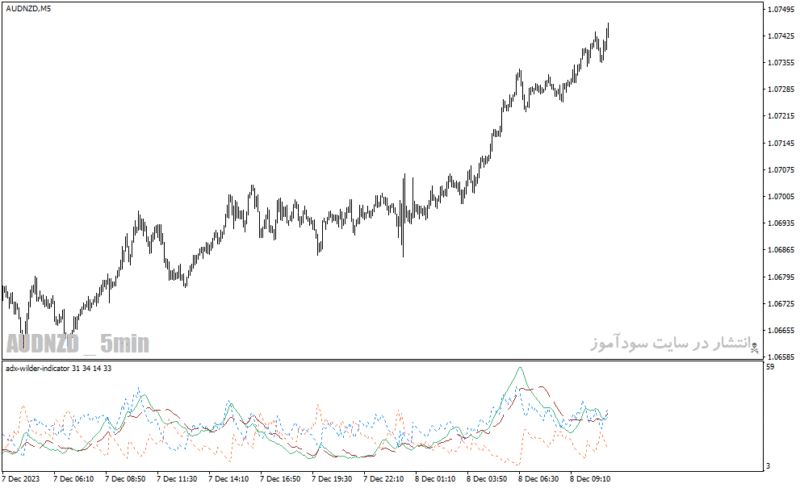Click the 1.07495 price level on axis
The width and height of the screenshot is (800, 488).
[781, 9]
